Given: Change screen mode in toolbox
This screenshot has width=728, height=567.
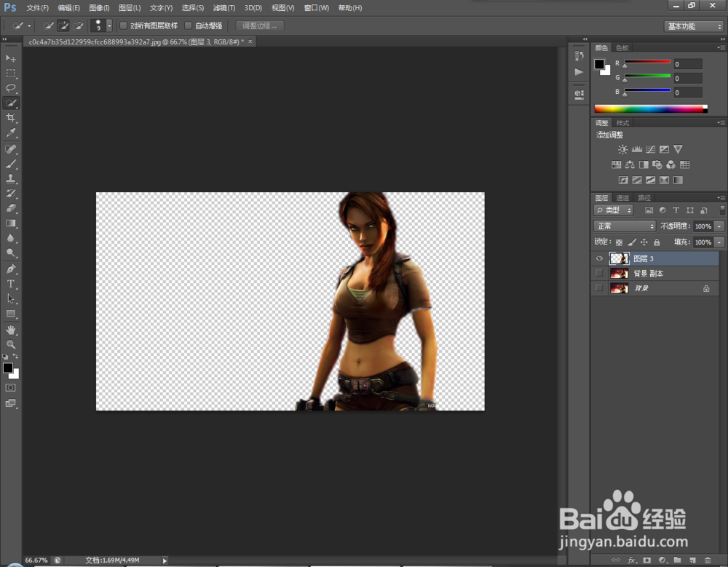Looking at the screenshot, I should pyautogui.click(x=11, y=403).
